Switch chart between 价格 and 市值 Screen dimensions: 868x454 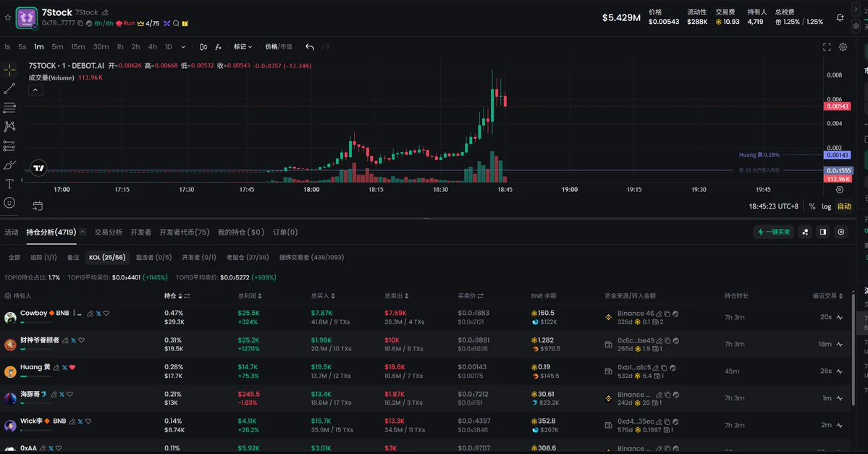click(x=279, y=47)
